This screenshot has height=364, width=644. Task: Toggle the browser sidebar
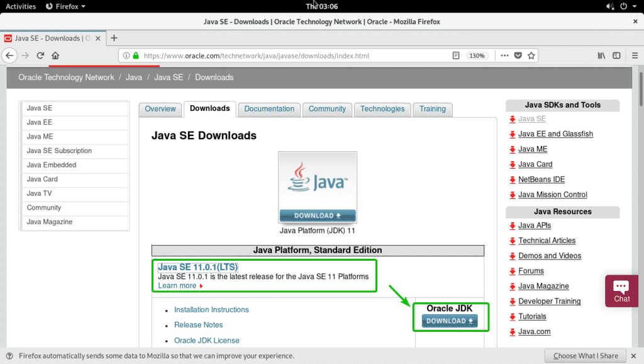[x=617, y=55]
